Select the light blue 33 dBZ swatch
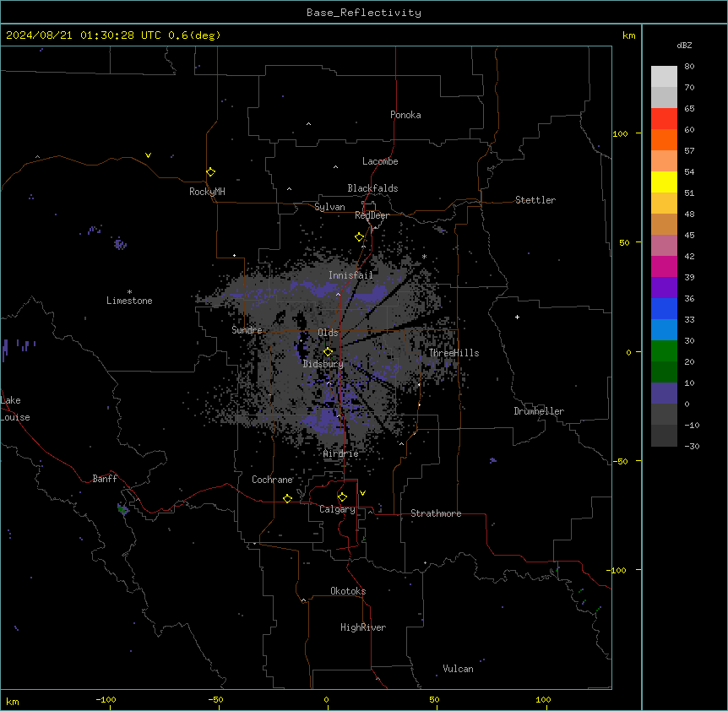Viewport: 728px width, 711px height. tap(664, 329)
